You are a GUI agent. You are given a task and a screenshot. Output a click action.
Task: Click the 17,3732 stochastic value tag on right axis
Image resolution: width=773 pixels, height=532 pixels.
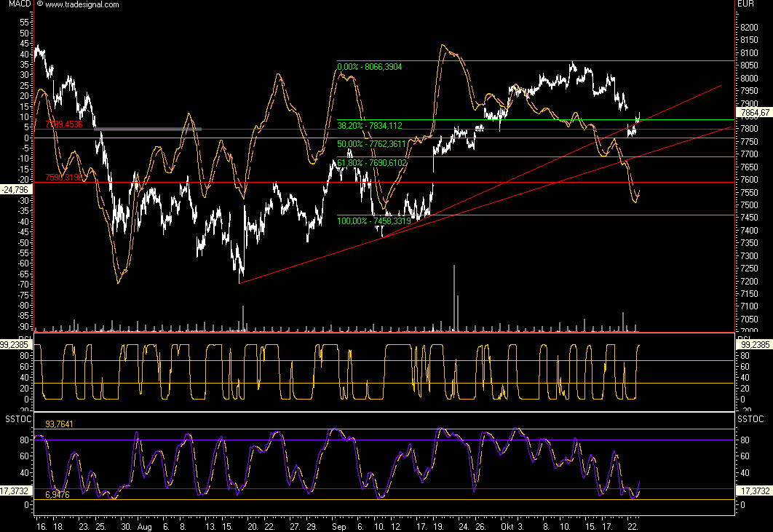tap(753, 491)
